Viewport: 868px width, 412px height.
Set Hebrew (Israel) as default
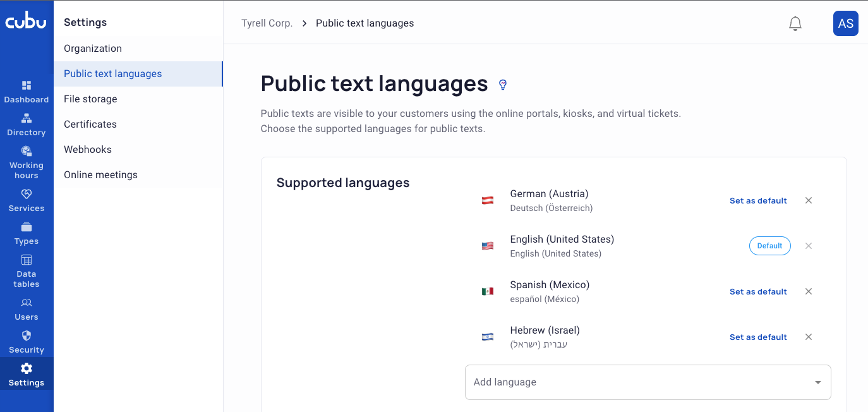coord(758,337)
